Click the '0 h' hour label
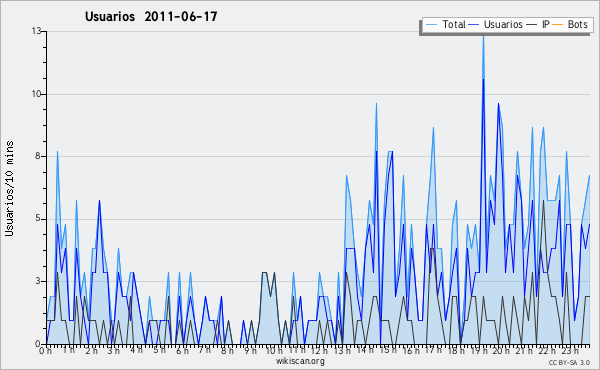This screenshot has width=600, height=370. click(x=45, y=351)
